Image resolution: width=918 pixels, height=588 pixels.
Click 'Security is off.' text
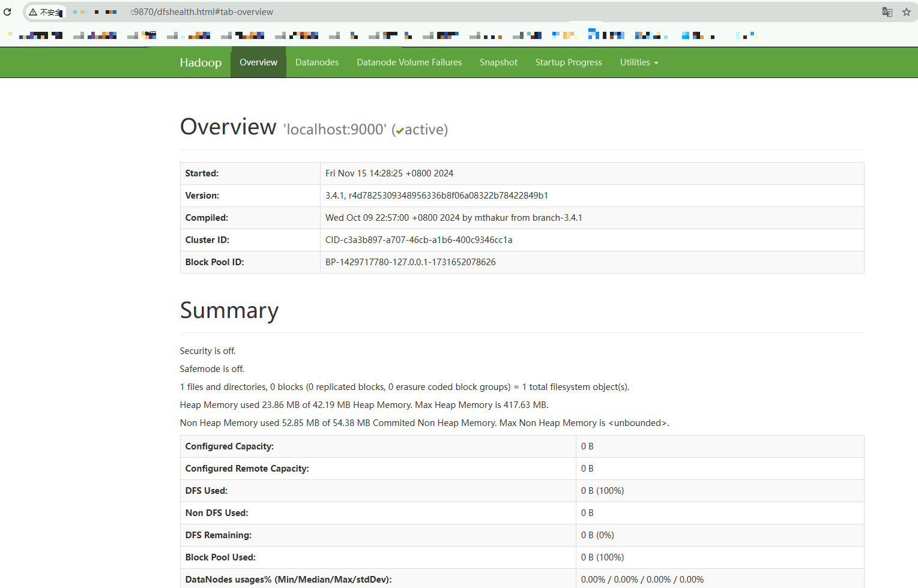point(208,351)
